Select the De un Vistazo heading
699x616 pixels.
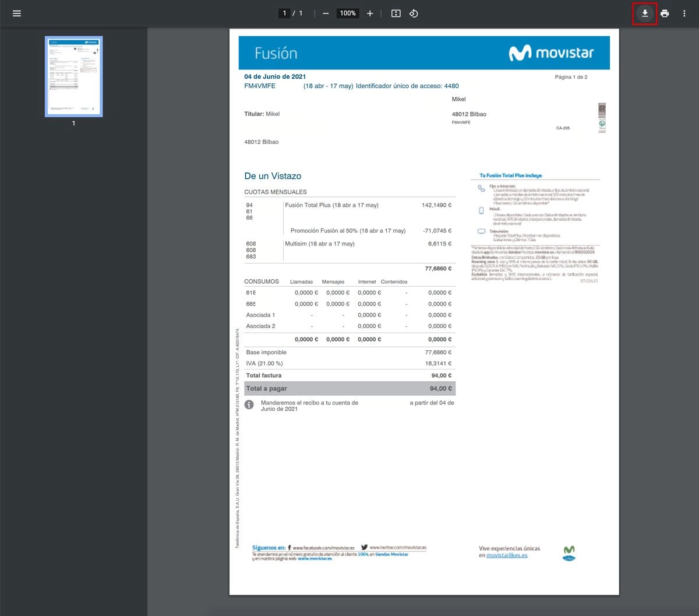(273, 176)
